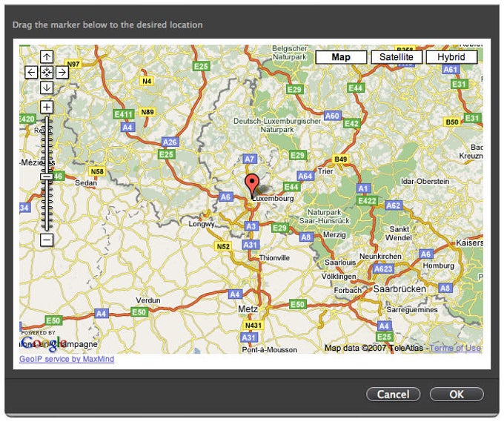
Task: Click the Pont-à-Mousson label
Action: tap(269, 349)
